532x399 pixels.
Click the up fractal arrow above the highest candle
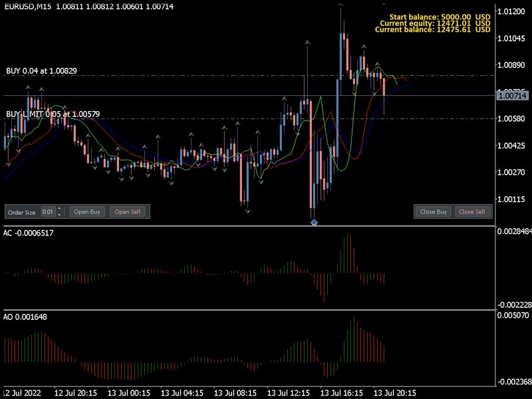340,5
